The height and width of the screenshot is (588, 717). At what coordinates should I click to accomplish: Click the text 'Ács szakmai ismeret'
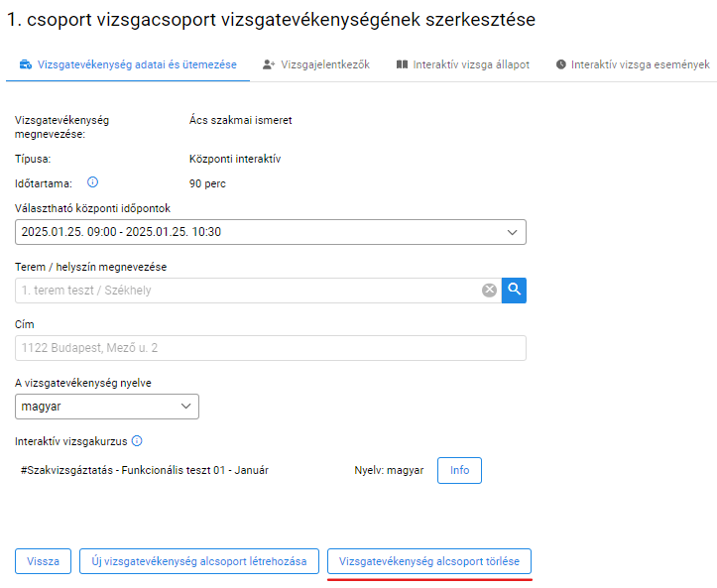click(241, 120)
